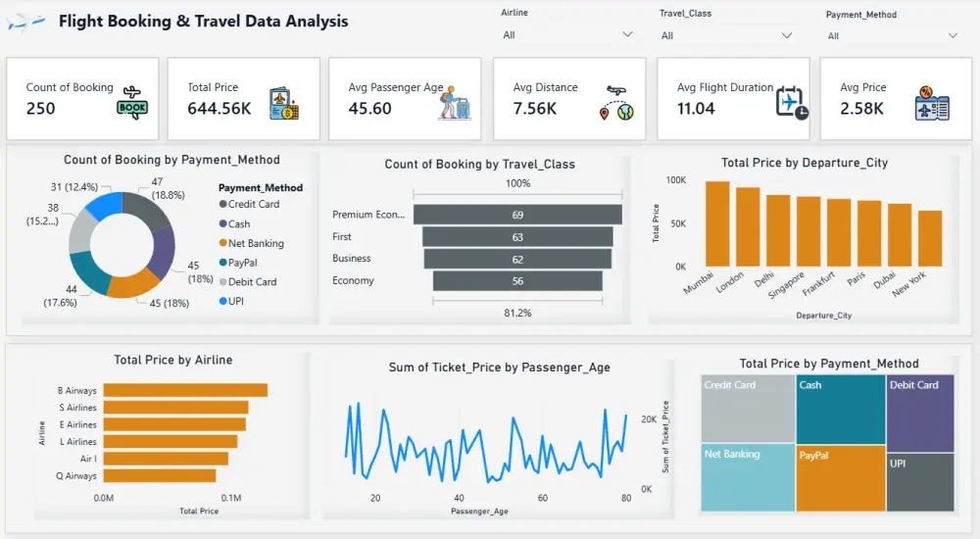Click the First class funnel bar showing 63
This screenshot has width=980, height=539.
pos(517,237)
